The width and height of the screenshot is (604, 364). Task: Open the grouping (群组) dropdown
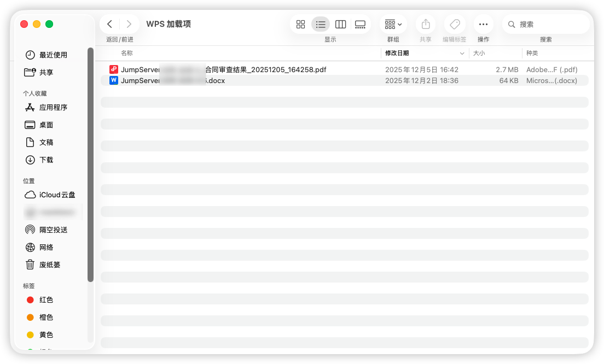coord(393,24)
